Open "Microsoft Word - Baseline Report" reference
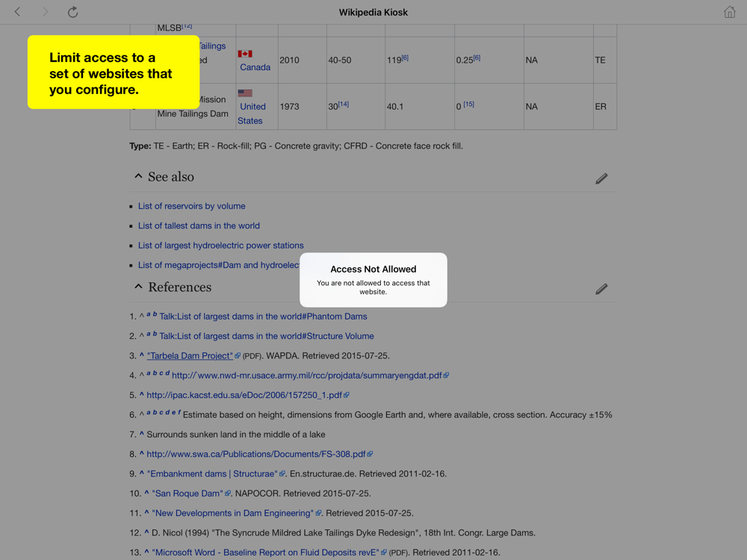Image resolution: width=747 pixels, height=560 pixels. (x=265, y=553)
